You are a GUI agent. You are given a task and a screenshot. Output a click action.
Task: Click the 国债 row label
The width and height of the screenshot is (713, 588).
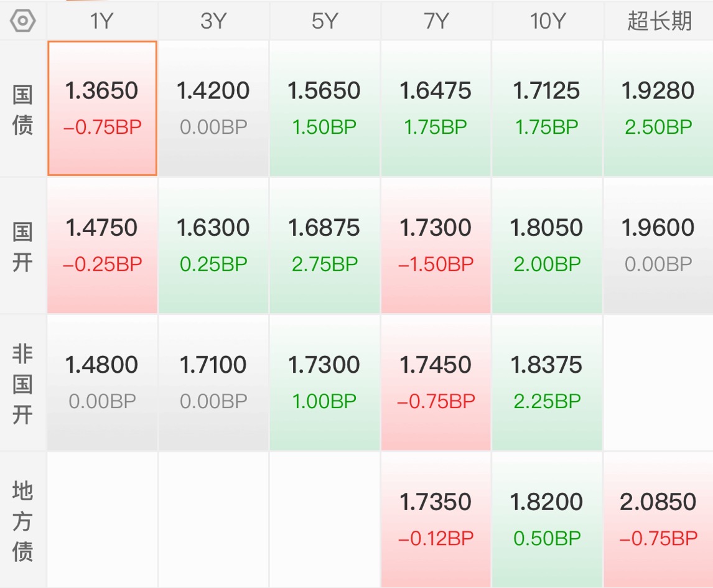click(x=23, y=109)
